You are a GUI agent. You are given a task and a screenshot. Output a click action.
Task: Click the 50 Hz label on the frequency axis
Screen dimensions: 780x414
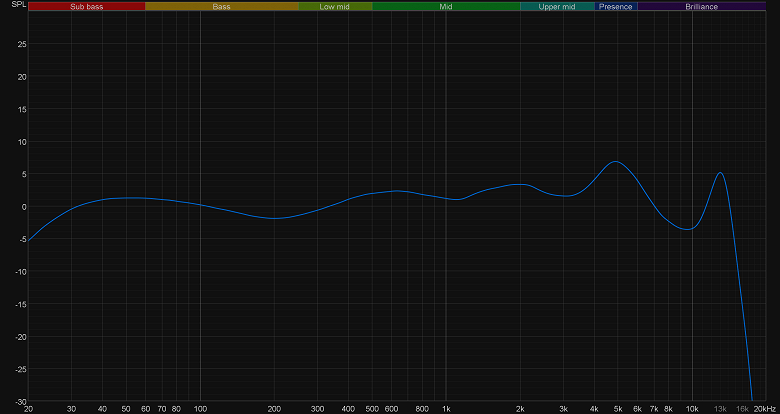point(126,409)
